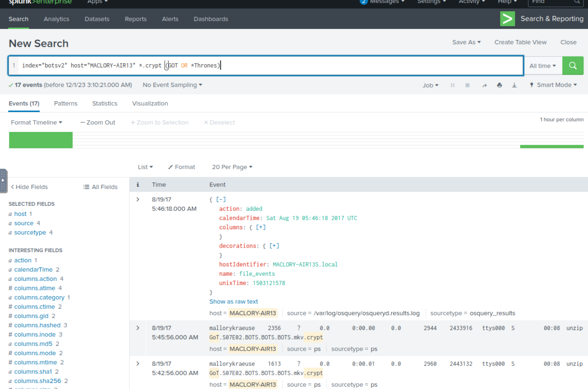
Task: Open the Smart Mode dropdown
Action: 553,85
